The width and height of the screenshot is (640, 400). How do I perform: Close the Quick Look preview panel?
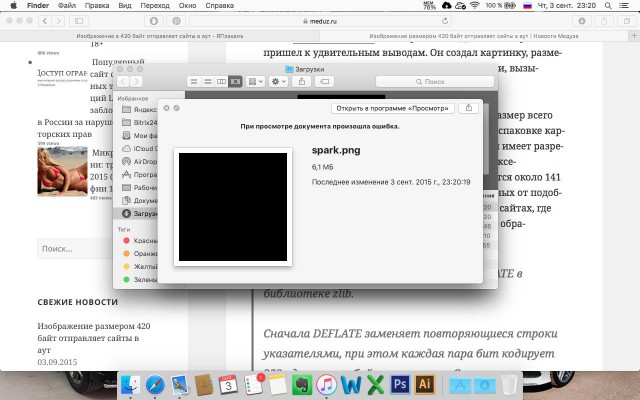point(166,108)
